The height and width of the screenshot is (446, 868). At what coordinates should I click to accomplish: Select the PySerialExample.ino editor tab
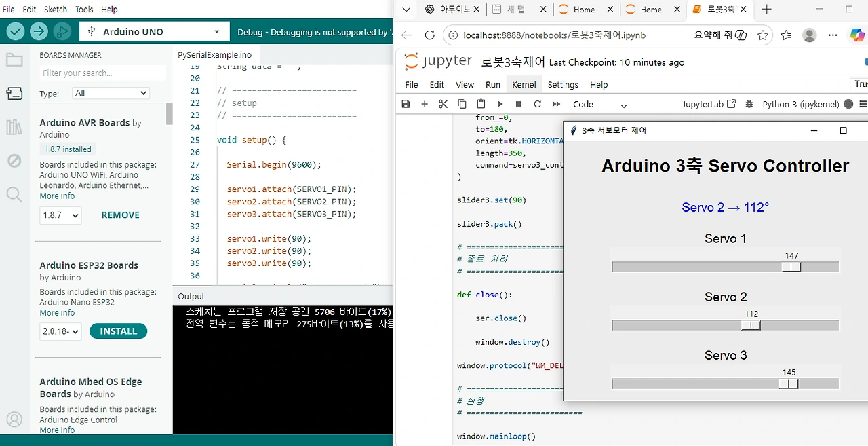click(x=215, y=55)
